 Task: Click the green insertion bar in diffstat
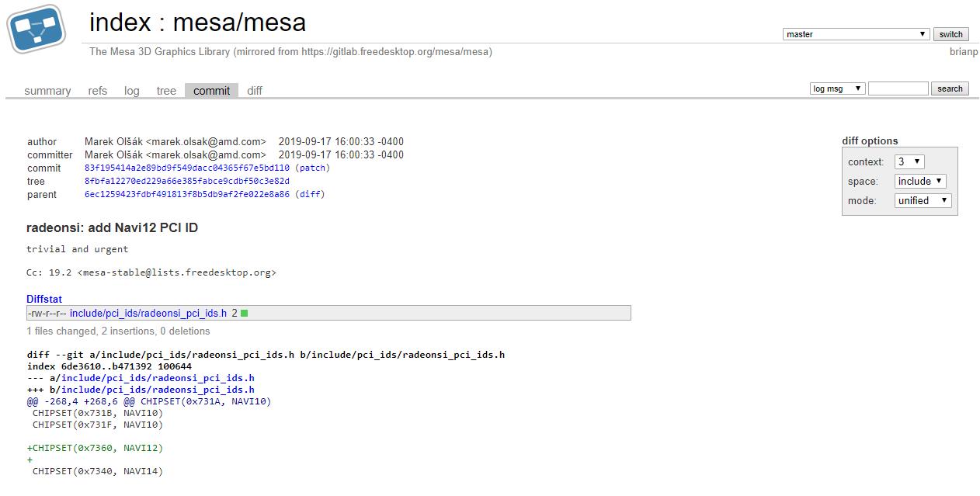[244, 313]
